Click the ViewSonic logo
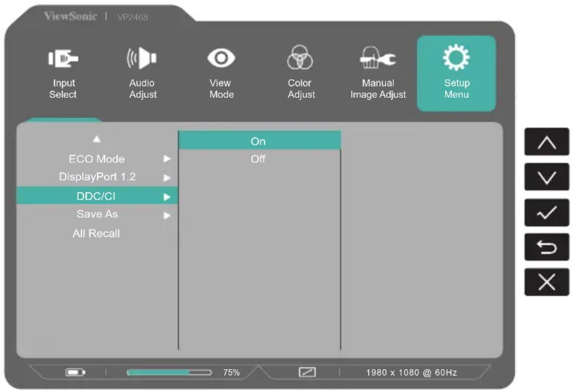The width and height of the screenshot is (573, 392). coord(70,16)
